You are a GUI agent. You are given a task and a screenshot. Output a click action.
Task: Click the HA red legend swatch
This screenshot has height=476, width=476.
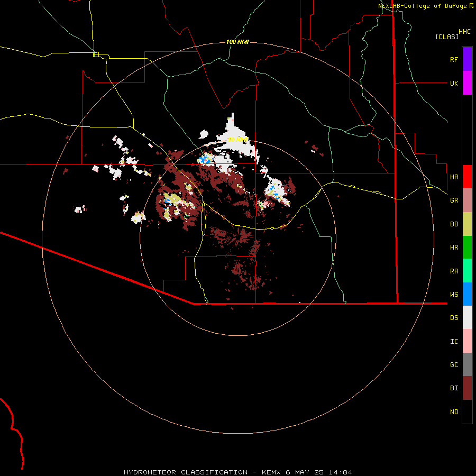[x=467, y=177]
